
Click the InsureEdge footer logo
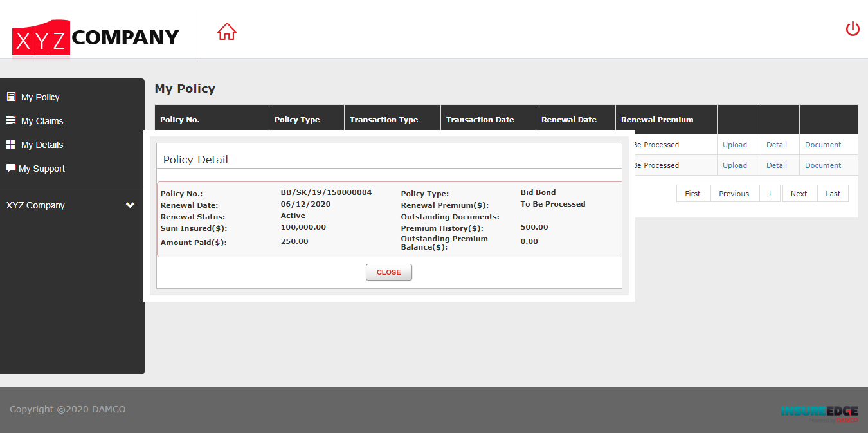(x=819, y=412)
